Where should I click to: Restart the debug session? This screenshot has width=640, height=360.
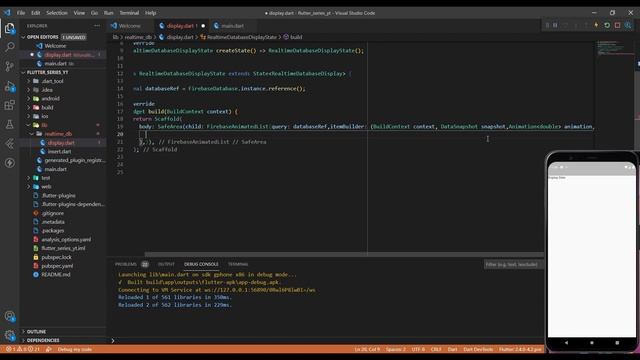[607, 25]
